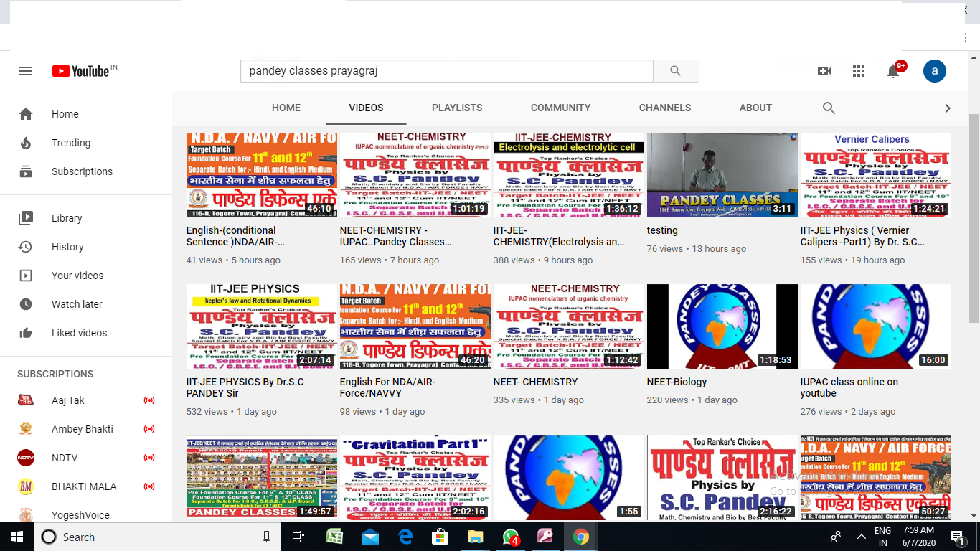
Task: Click the ENG IN language indicator
Action: (883, 537)
